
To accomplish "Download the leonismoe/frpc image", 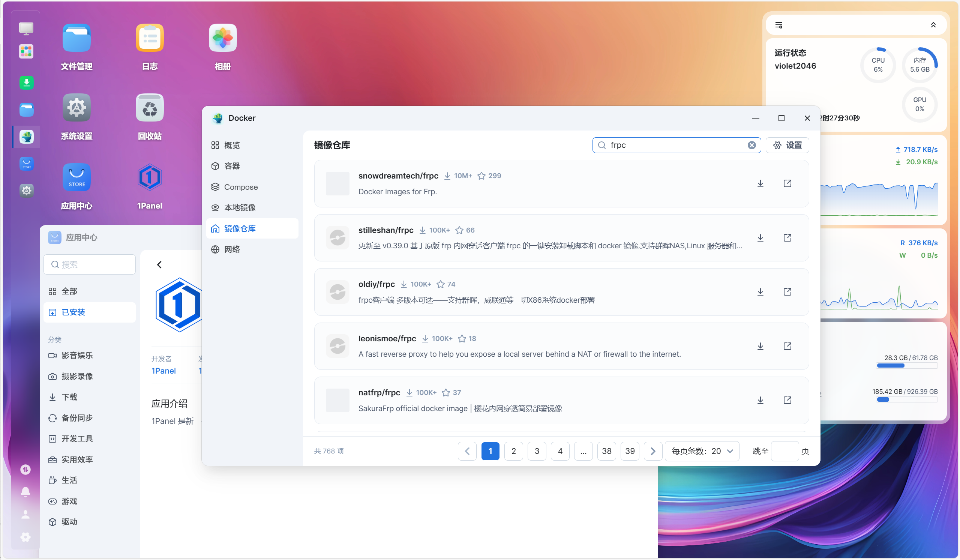I will coord(760,346).
